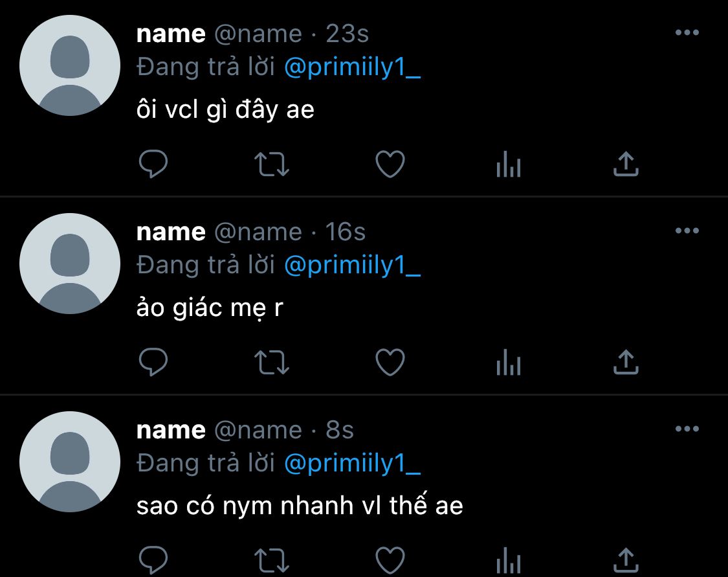Open @primiily1_ link in the 8s tweet
The image size is (728, 577).
pyautogui.click(x=353, y=463)
